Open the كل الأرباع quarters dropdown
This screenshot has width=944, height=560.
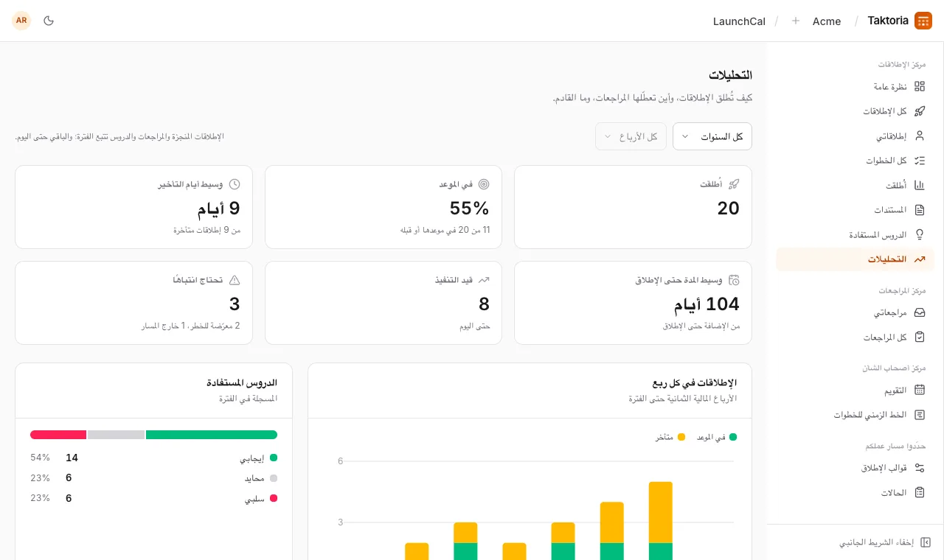pyautogui.click(x=631, y=136)
